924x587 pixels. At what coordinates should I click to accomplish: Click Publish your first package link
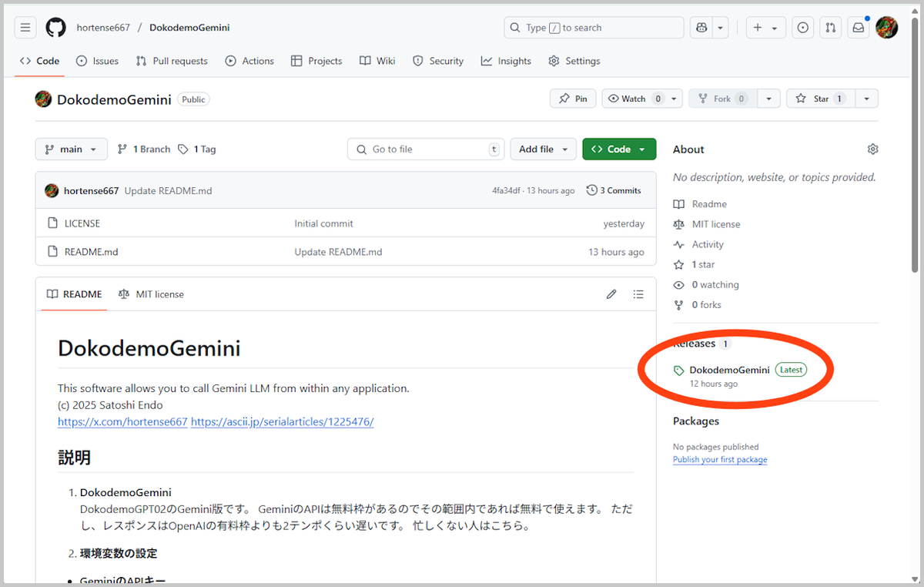pyautogui.click(x=720, y=459)
